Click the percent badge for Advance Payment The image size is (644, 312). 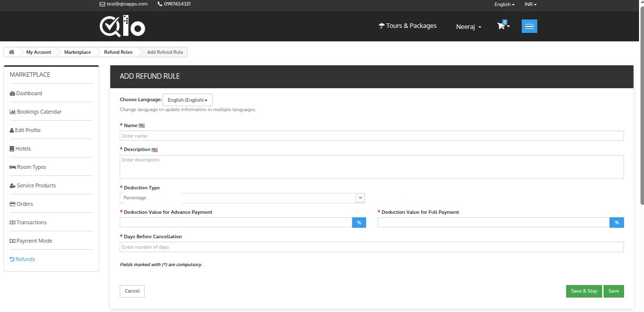pos(359,222)
